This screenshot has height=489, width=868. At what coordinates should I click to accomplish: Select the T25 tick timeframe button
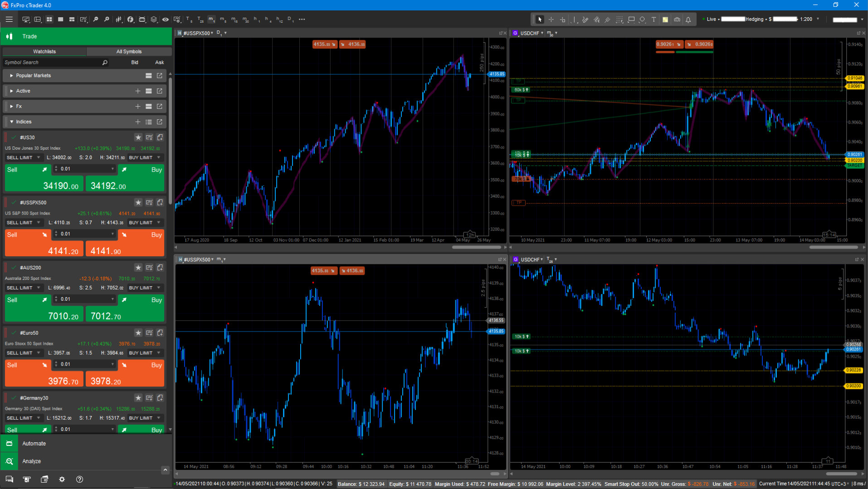click(200, 20)
